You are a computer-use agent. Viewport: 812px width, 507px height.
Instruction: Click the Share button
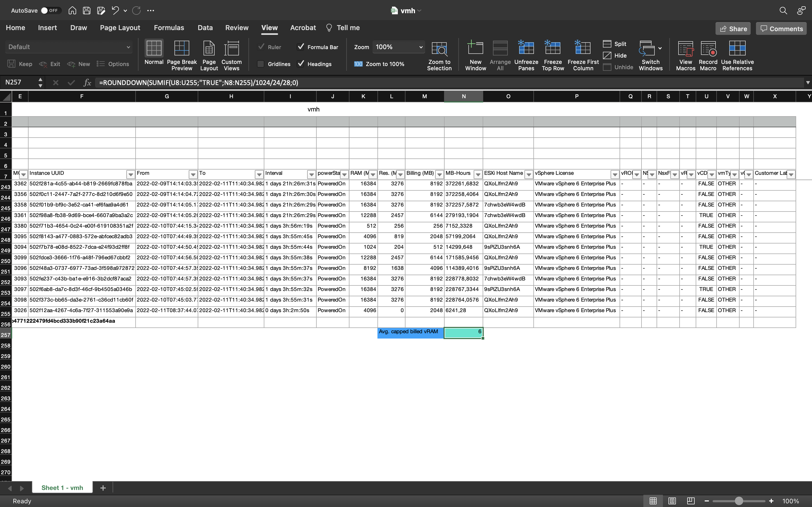(733, 29)
